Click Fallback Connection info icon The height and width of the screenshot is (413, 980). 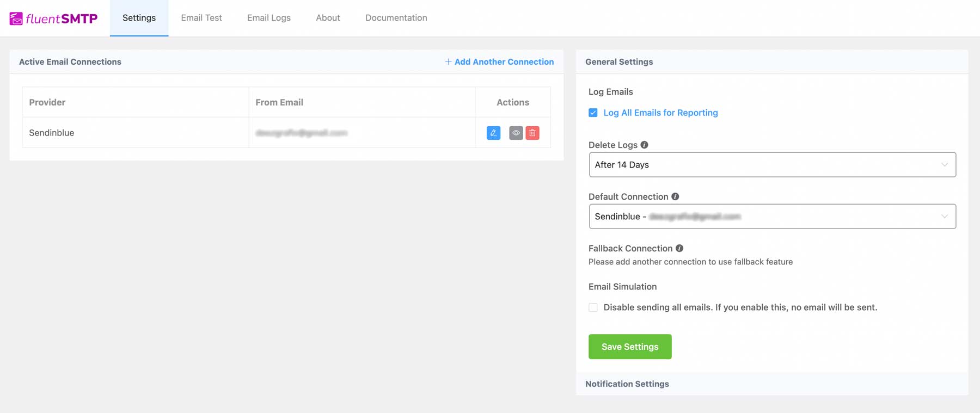tap(679, 248)
